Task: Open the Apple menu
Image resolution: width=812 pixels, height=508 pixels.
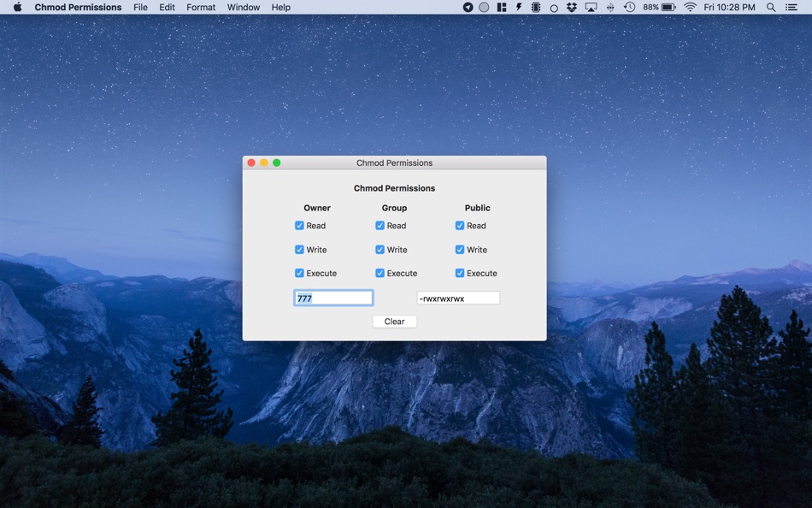Action: tap(17, 8)
